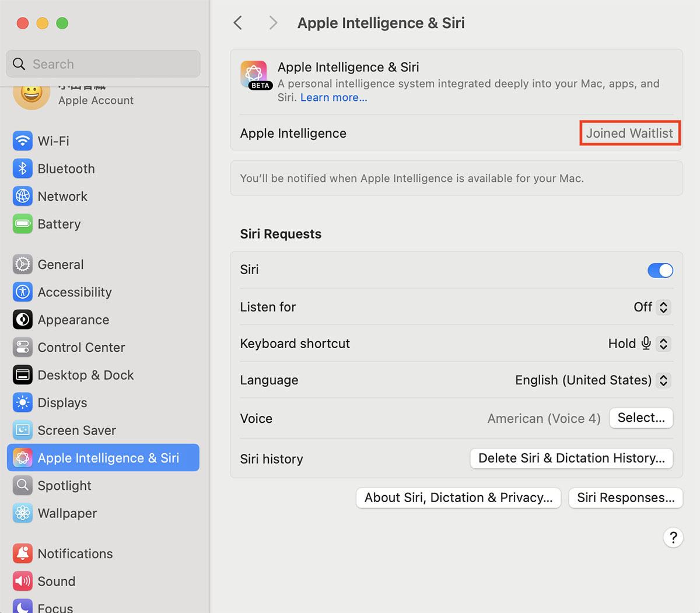Click the microphone icon beside Hold
700x613 pixels.
[x=646, y=343]
